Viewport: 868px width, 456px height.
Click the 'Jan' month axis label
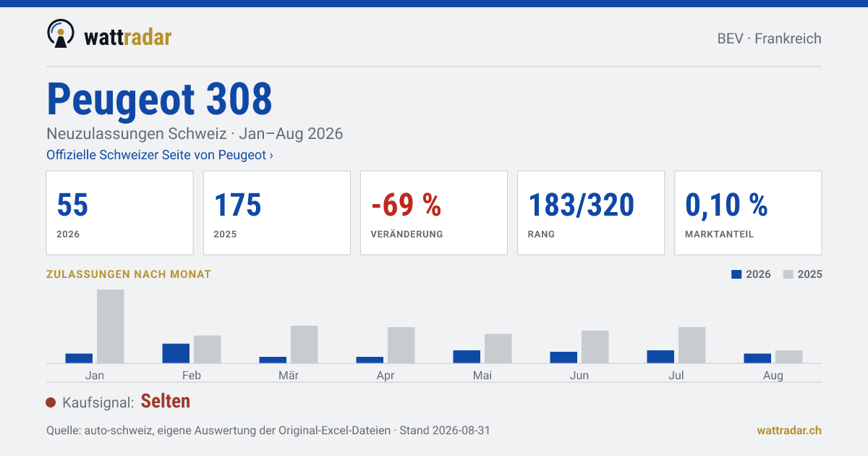(x=95, y=375)
